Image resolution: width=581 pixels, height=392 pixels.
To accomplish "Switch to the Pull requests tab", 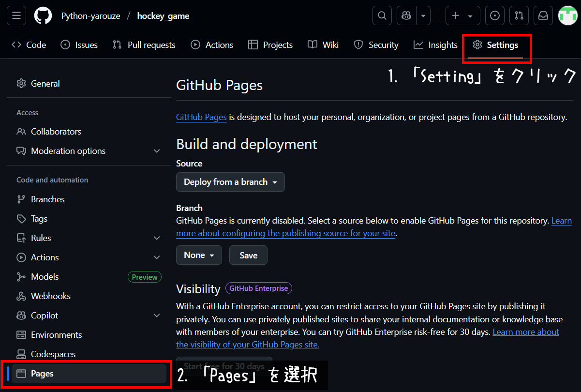I will (x=144, y=45).
